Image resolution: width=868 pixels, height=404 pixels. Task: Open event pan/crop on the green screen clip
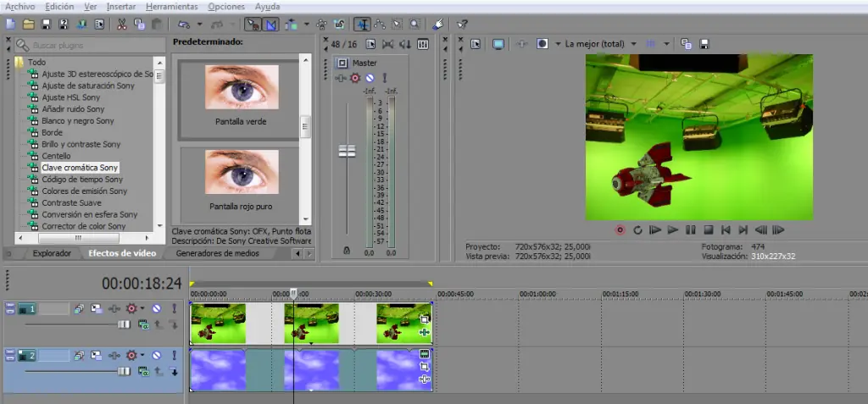pyautogui.click(x=425, y=319)
